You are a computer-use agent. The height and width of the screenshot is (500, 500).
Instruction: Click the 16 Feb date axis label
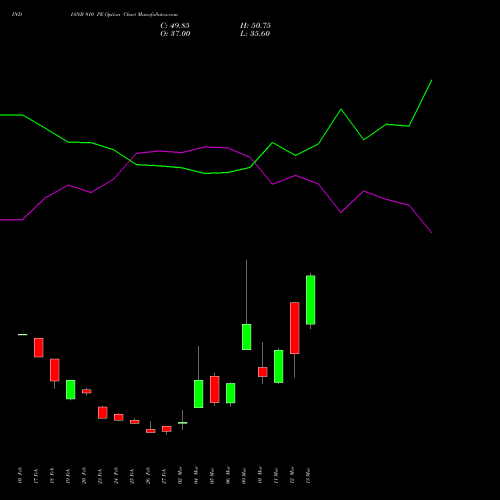[x=20, y=475]
